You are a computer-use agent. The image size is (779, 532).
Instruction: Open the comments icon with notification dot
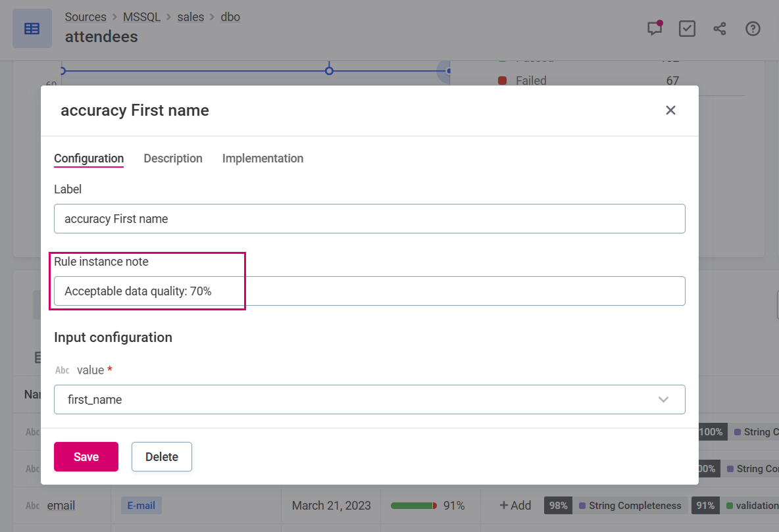click(x=654, y=29)
